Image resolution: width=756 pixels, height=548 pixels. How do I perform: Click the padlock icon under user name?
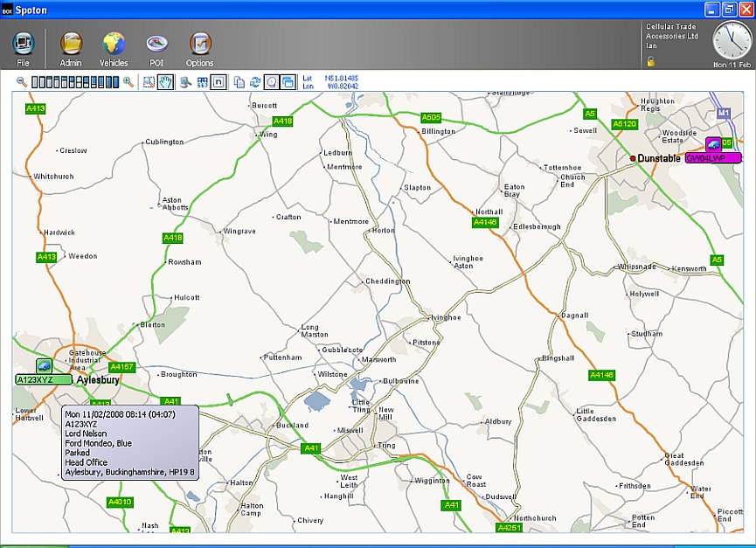point(650,61)
